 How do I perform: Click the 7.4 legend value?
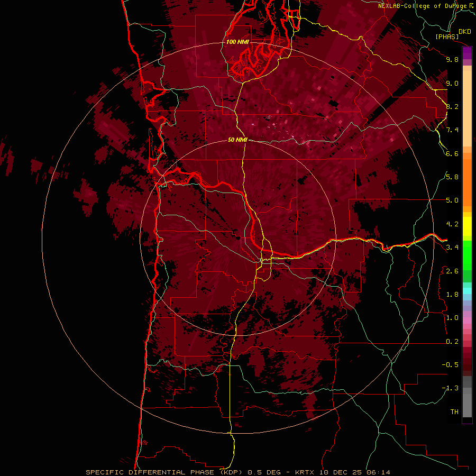(x=452, y=130)
